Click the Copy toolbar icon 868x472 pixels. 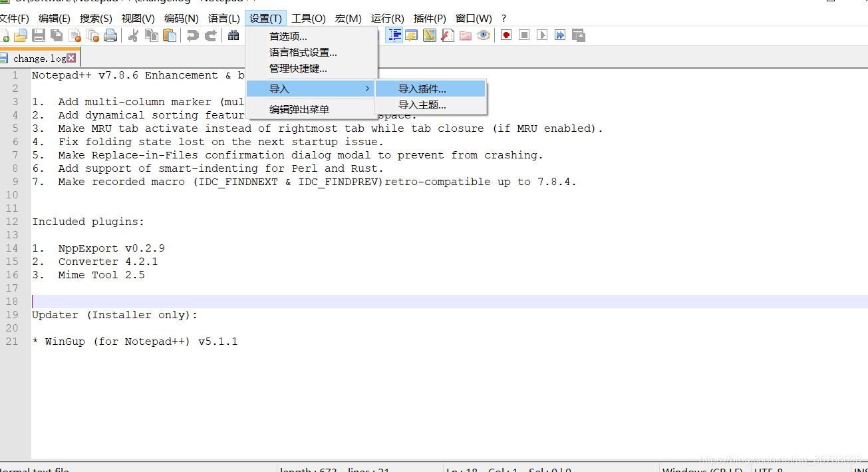click(x=152, y=35)
